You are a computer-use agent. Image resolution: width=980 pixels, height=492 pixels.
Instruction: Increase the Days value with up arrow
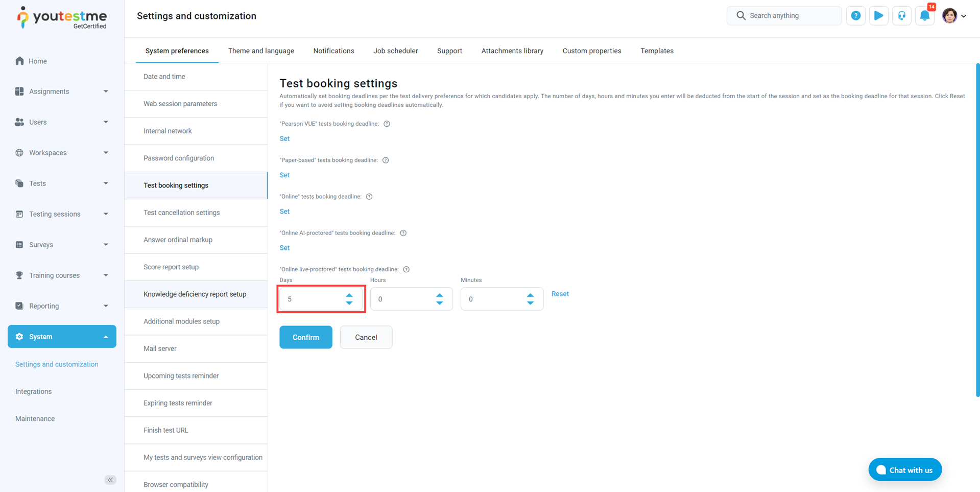click(349, 295)
